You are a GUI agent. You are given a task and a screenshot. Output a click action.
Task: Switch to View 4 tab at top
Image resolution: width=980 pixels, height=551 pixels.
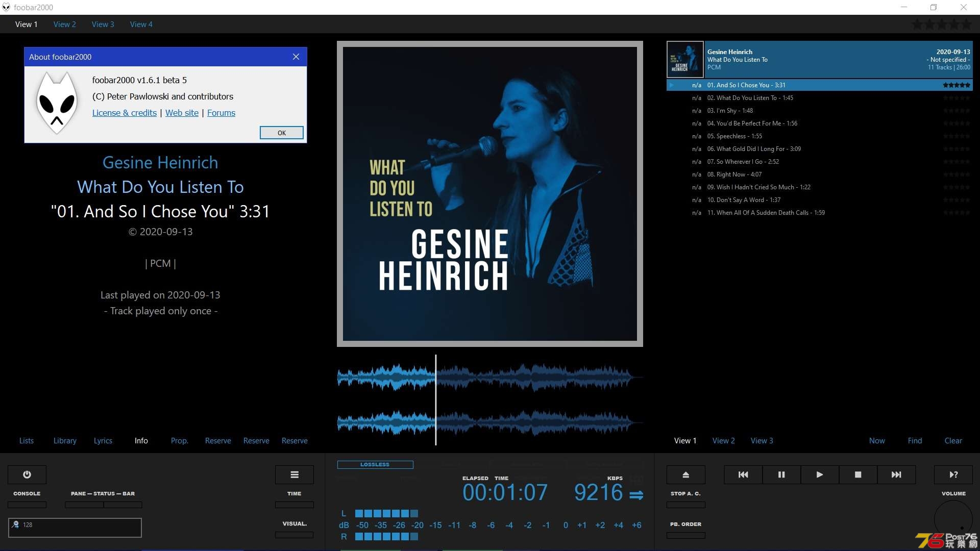(x=141, y=24)
